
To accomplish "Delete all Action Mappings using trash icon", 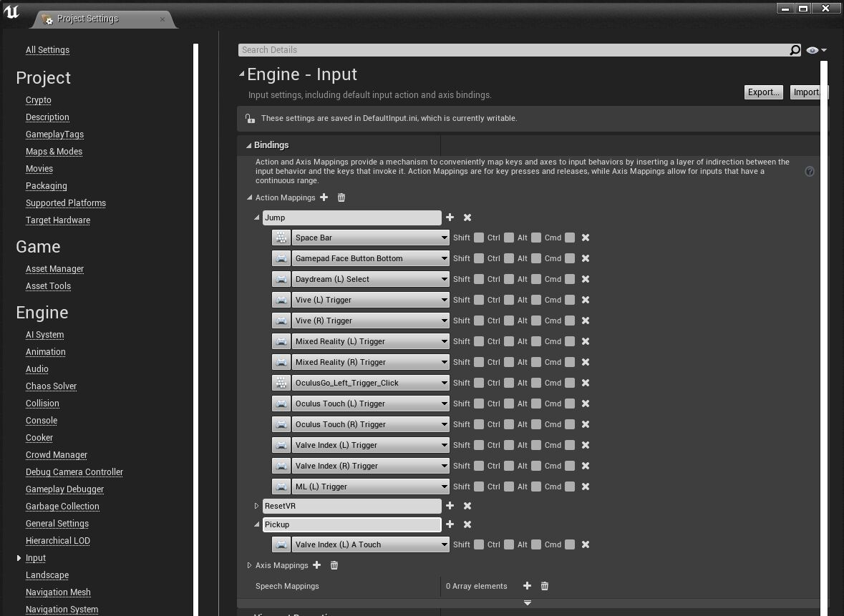I will click(x=341, y=197).
